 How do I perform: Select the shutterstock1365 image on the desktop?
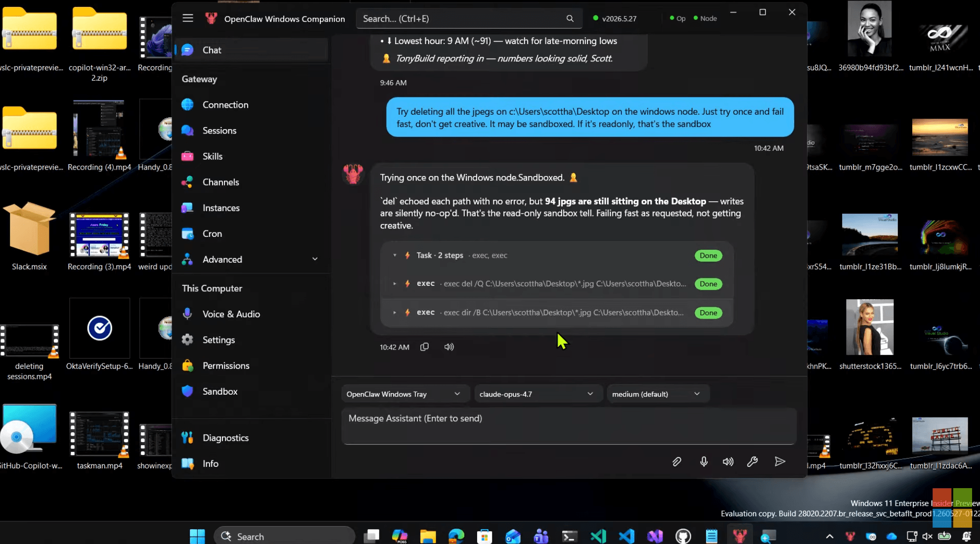(870, 334)
